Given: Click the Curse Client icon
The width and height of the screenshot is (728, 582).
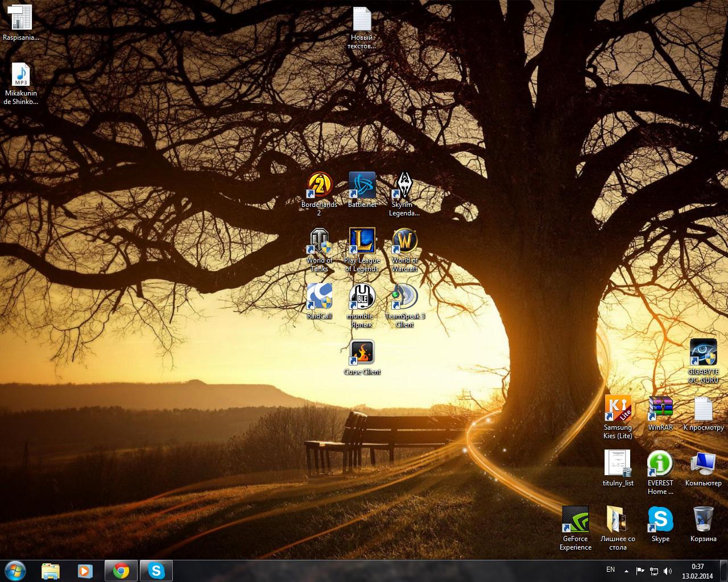Looking at the screenshot, I should coord(362,352).
